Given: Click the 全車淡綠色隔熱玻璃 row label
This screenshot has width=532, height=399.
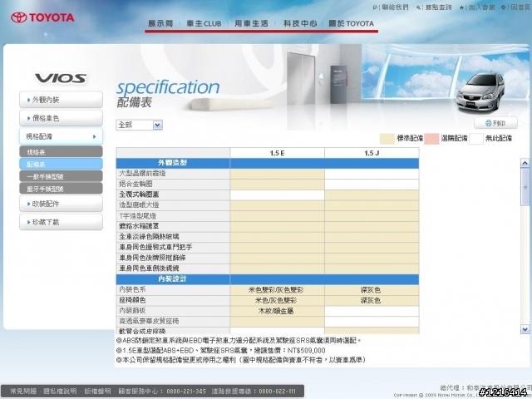Looking at the screenshot, I should 149,236.
